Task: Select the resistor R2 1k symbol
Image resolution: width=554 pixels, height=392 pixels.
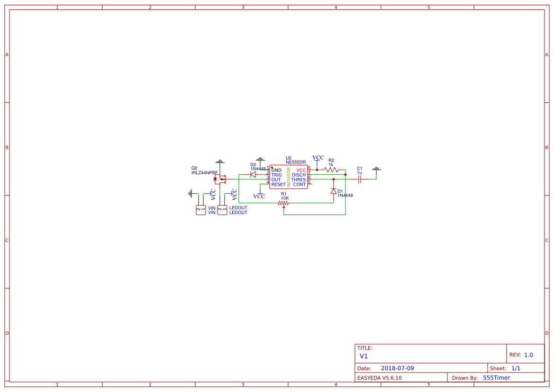Action: [331, 169]
